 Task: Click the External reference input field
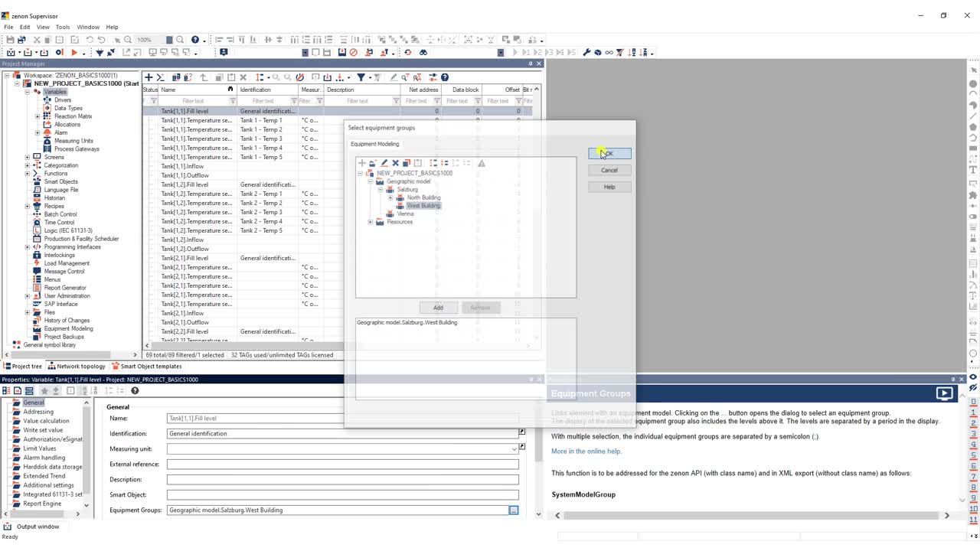(343, 465)
